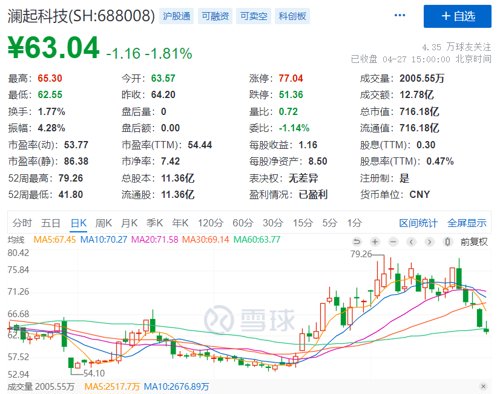Click the 沪股通 tag

click(x=177, y=16)
